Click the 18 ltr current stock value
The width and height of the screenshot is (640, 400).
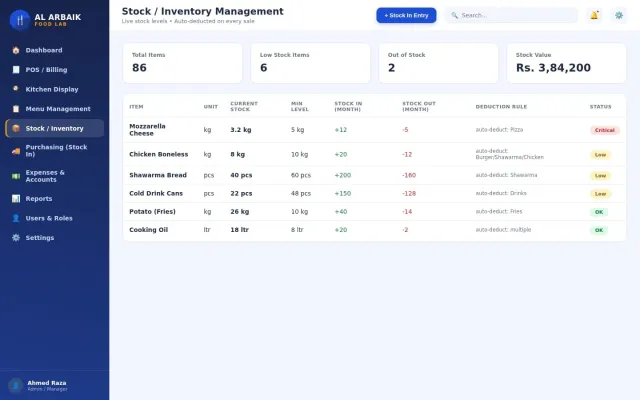coord(240,230)
